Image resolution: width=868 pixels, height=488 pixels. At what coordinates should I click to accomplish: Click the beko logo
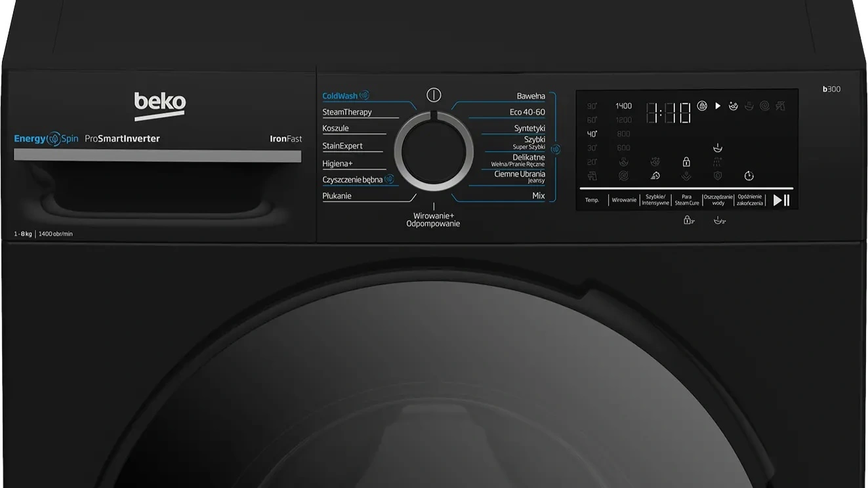click(160, 106)
